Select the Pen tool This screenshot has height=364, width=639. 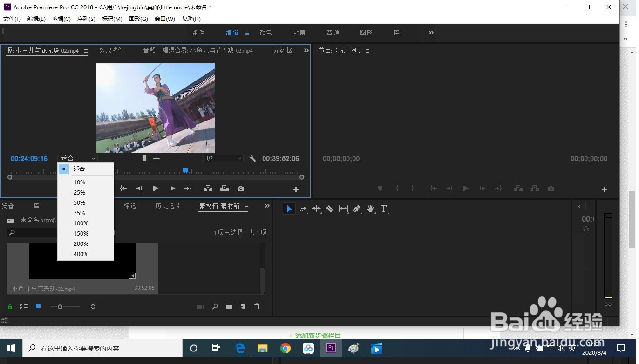click(357, 209)
